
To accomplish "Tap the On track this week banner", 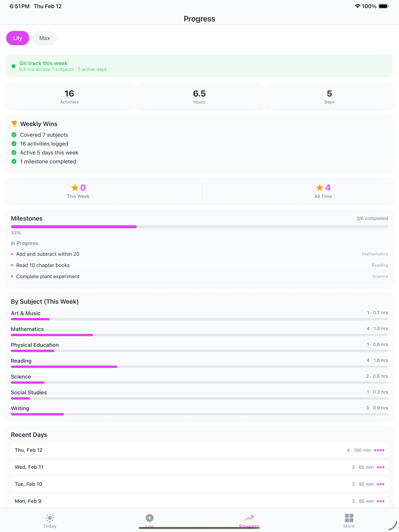I will coord(199,66).
